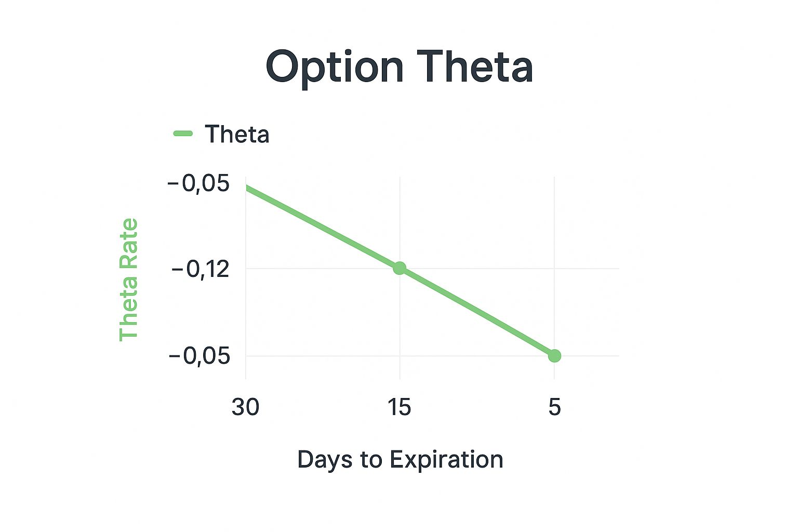Click the Days to Expiration axis title
This screenshot has width=798, height=532.
point(400,459)
